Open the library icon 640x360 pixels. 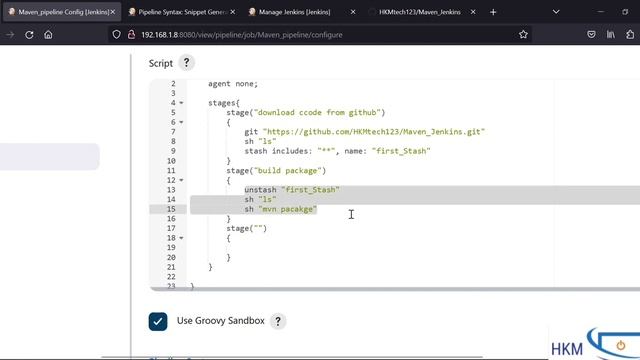(611, 35)
